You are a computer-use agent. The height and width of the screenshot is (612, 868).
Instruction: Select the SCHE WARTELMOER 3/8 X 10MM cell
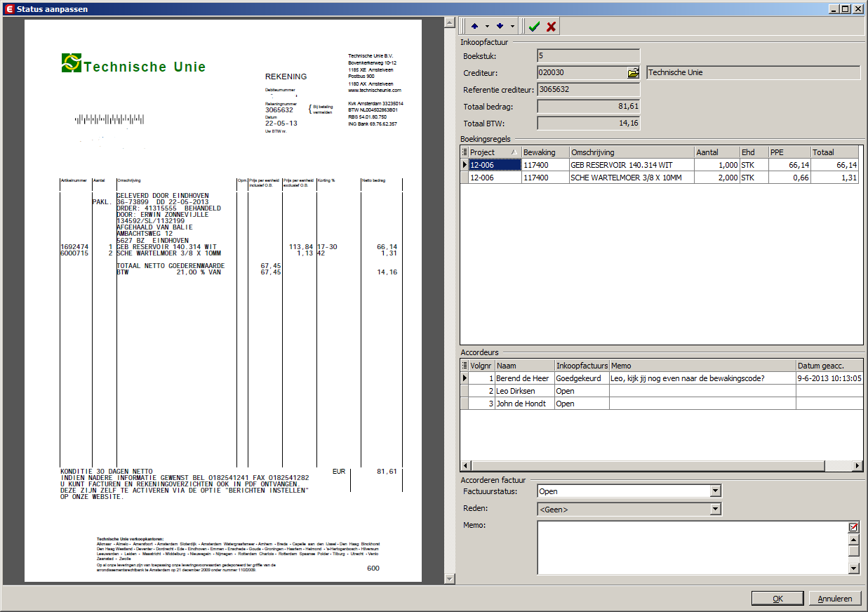pos(632,178)
